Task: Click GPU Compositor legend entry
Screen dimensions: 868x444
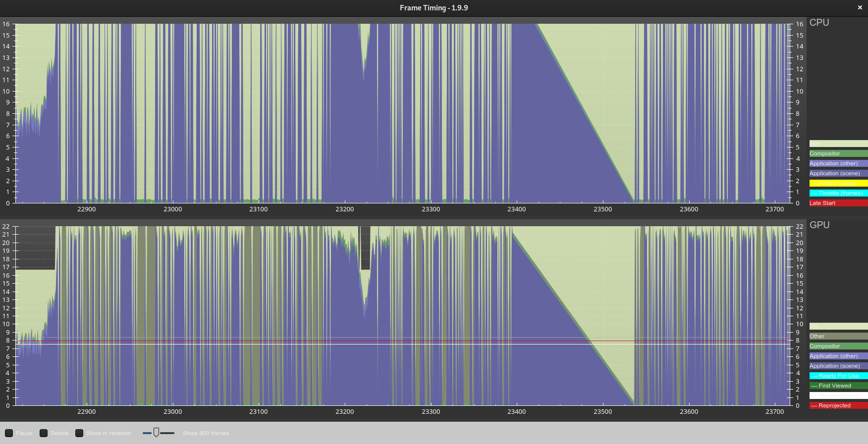Action: pos(838,346)
